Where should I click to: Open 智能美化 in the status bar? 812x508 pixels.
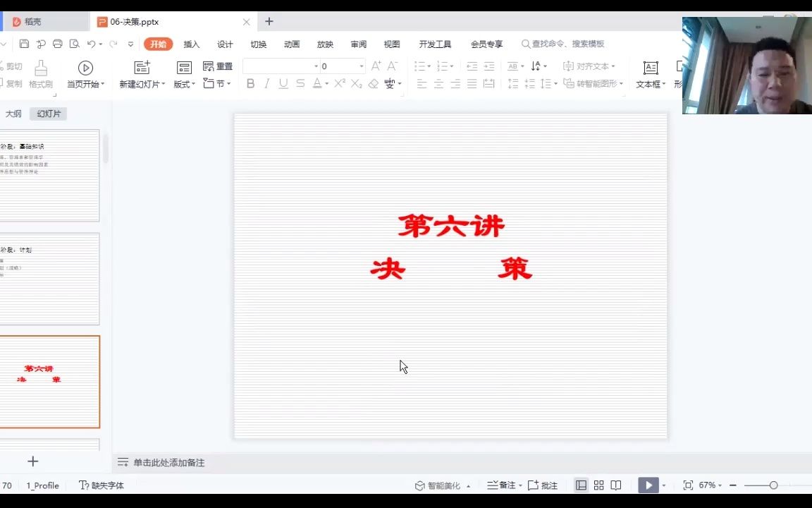(x=441, y=485)
